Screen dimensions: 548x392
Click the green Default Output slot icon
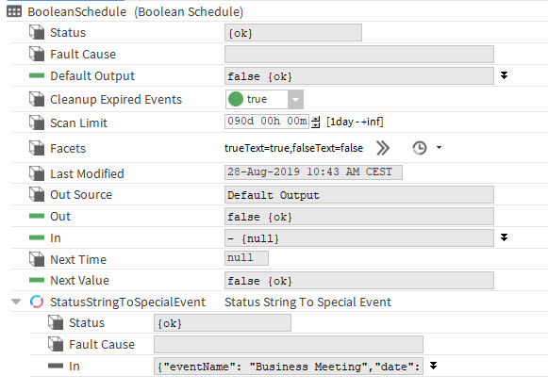pyautogui.click(x=37, y=75)
